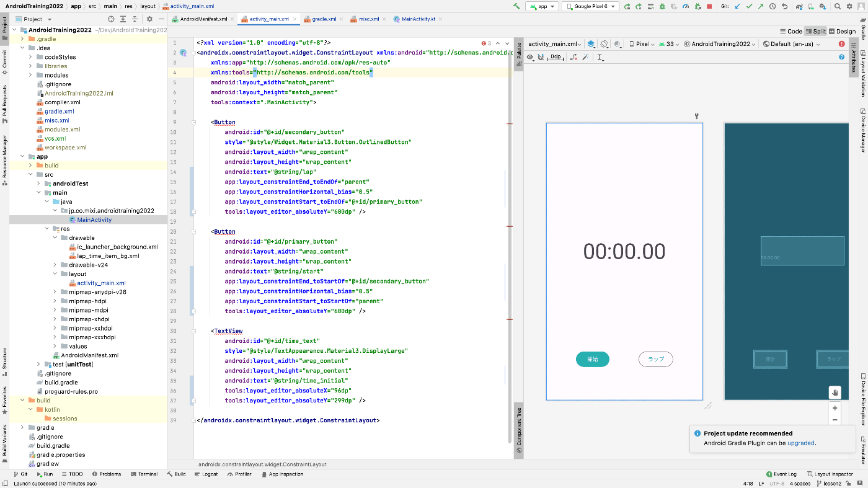Click the upgraded link in notification
The width and height of the screenshot is (868, 488).
point(801,443)
